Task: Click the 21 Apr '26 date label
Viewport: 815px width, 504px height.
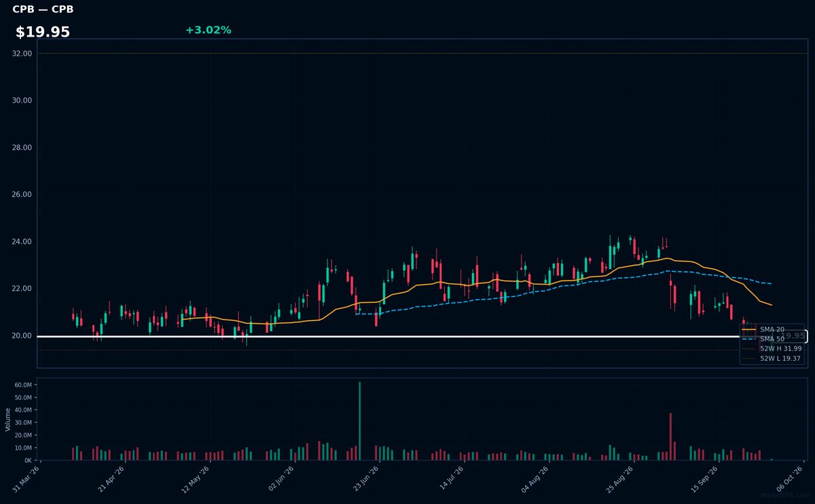Action: tap(112, 480)
